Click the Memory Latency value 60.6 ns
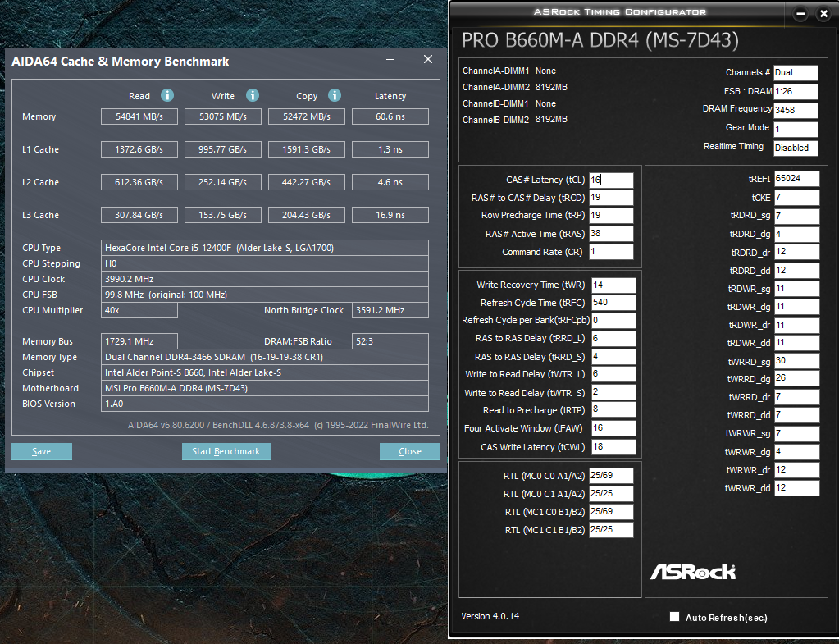This screenshot has width=839, height=644. pos(390,116)
